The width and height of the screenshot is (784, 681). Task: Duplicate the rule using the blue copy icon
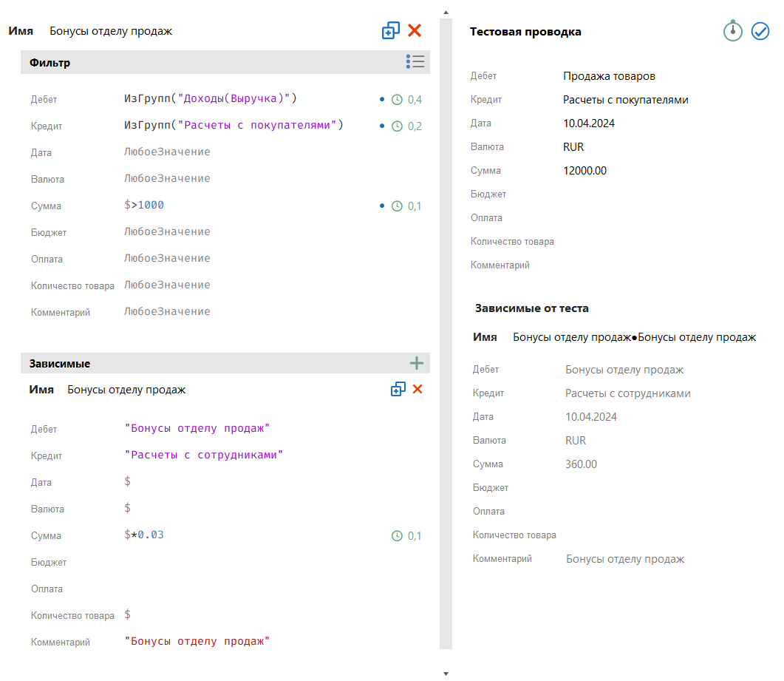point(390,30)
